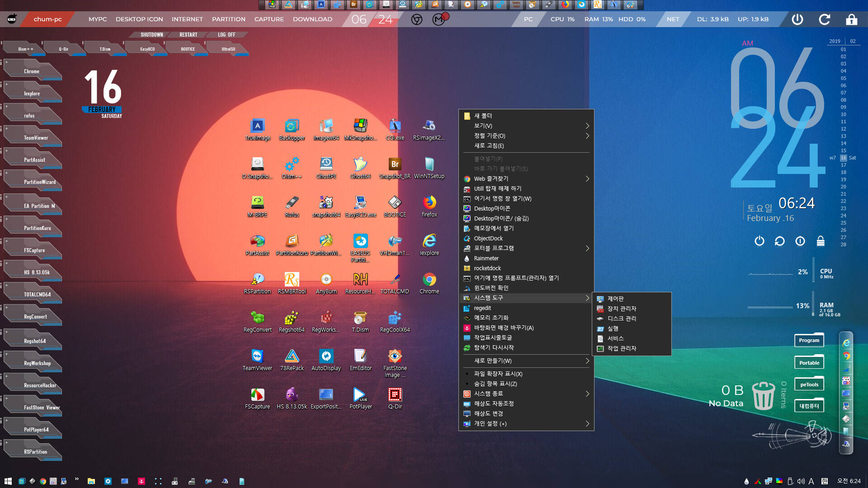Launch the BOOTICE desktop icon
The width and height of the screenshot is (868, 488).
[x=395, y=206]
